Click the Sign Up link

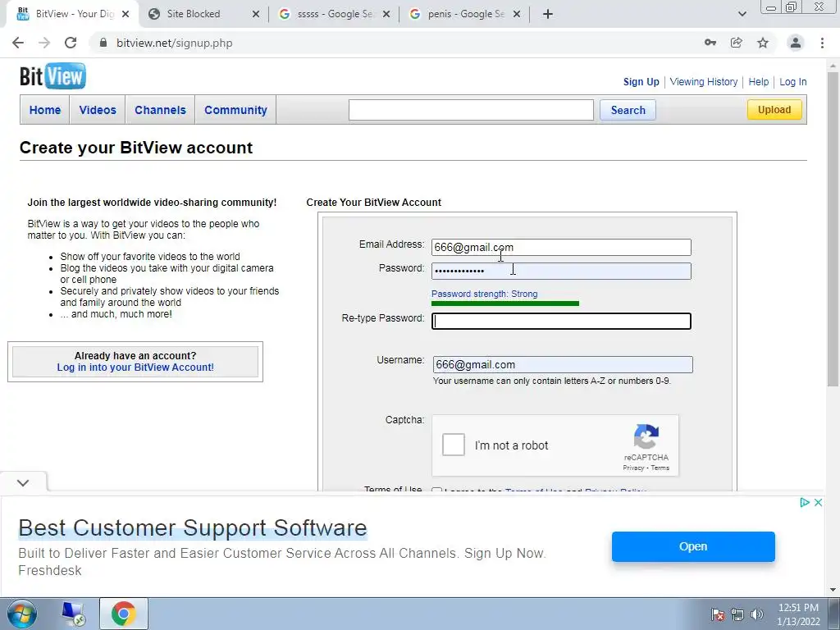point(641,82)
